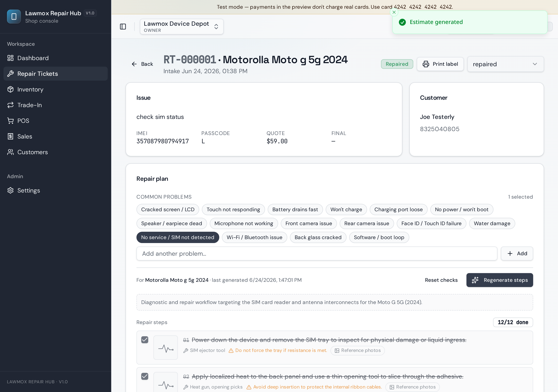Open POS in the sidebar
Image resolution: width=558 pixels, height=392 pixels.
[55, 121]
